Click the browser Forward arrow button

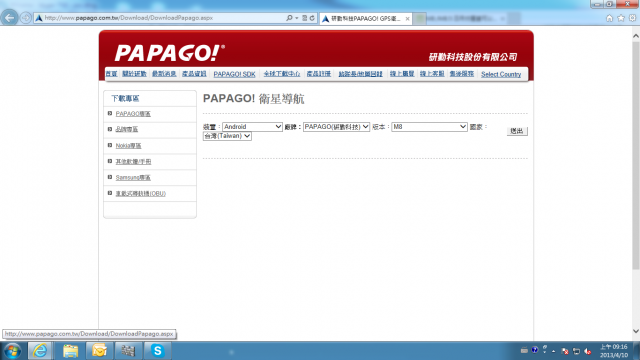click(x=25, y=18)
